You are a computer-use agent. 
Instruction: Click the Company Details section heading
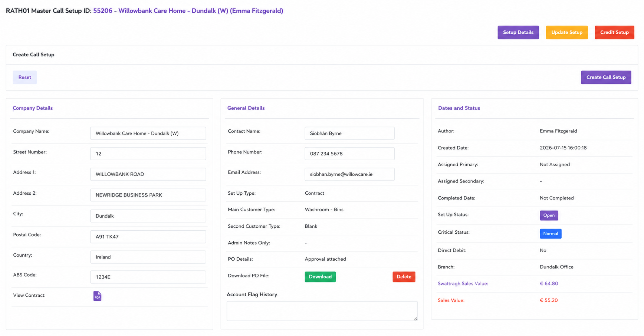point(33,108)
